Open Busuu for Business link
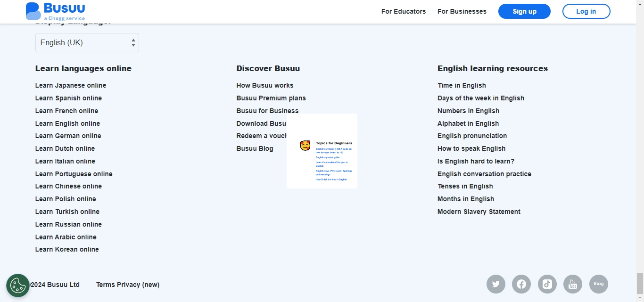Screen dimensions: 644x302 pyautogui.click(x=267, y=111)
